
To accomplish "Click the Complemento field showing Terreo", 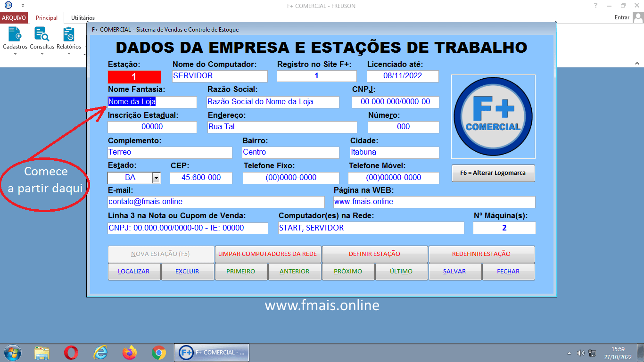I will pos(170,152).
